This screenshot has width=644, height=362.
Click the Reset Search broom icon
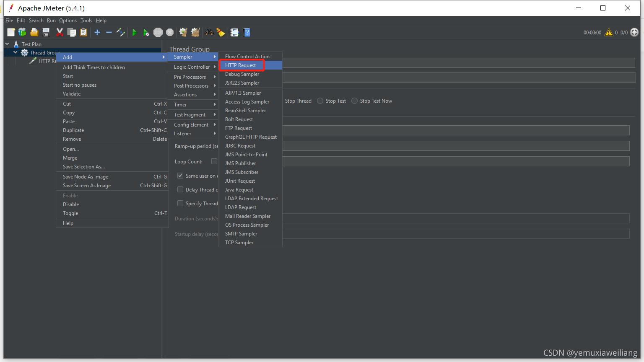[221, 32]
